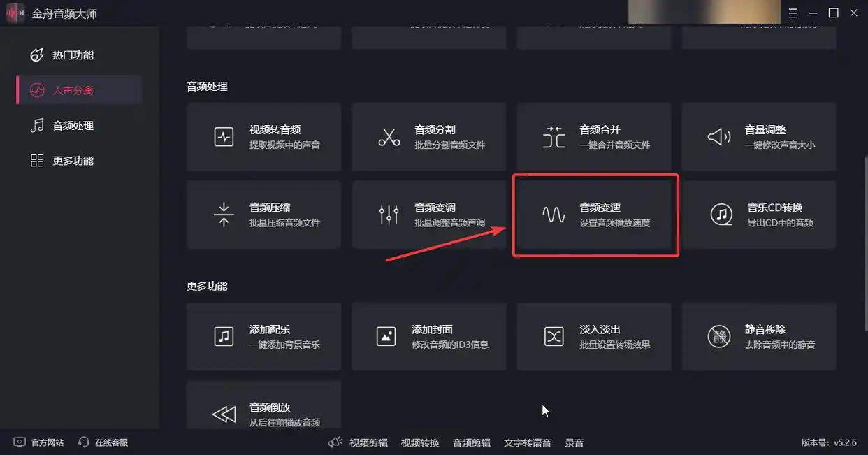Open the 静音移除 mute icon
This screenshot has height=455, width=868.
tap(719, 337)
